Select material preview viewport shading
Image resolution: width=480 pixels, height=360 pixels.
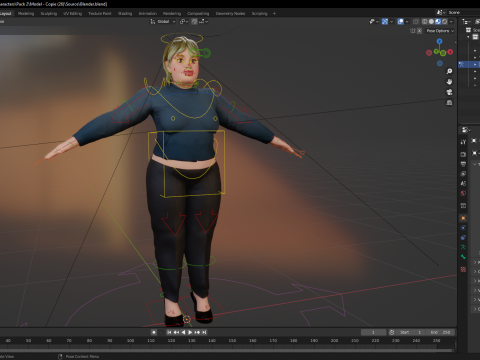(x=438, y=21)
